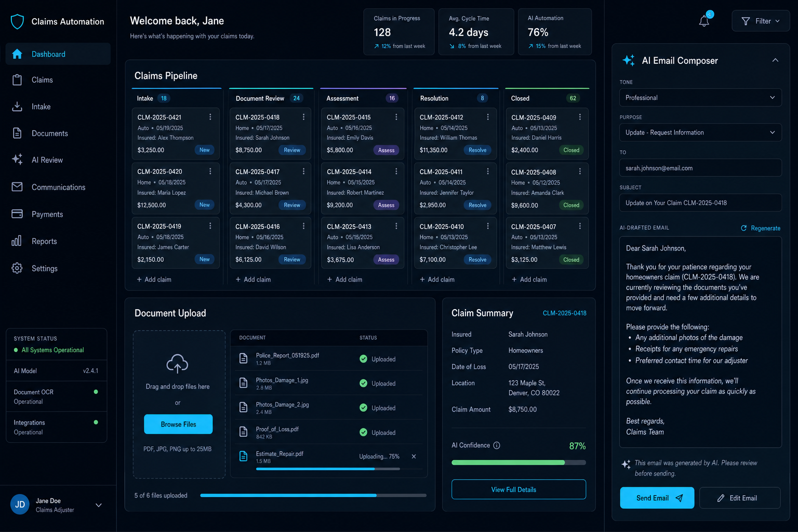
Task: Open Settings gear icon
Action: [x=17, y=268]
